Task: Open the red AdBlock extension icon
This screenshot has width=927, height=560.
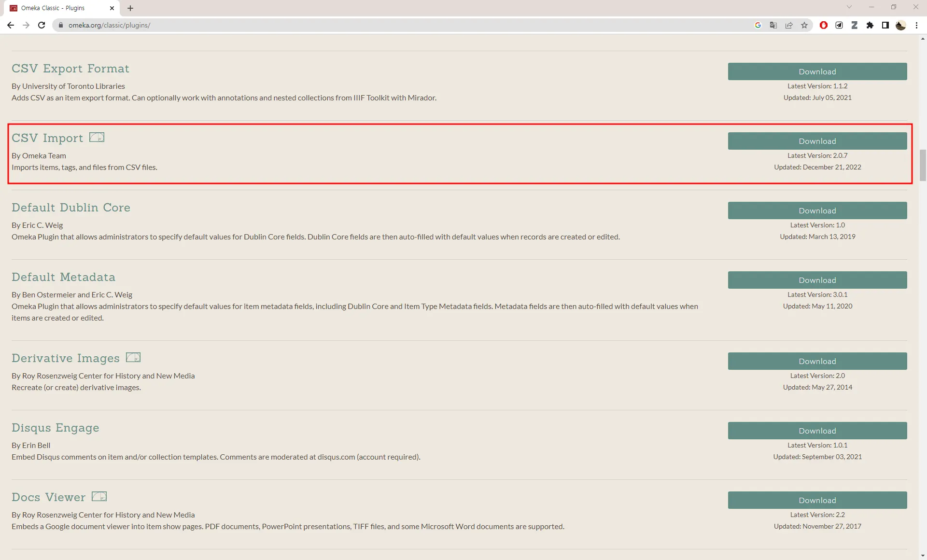Action: point(824,25)
